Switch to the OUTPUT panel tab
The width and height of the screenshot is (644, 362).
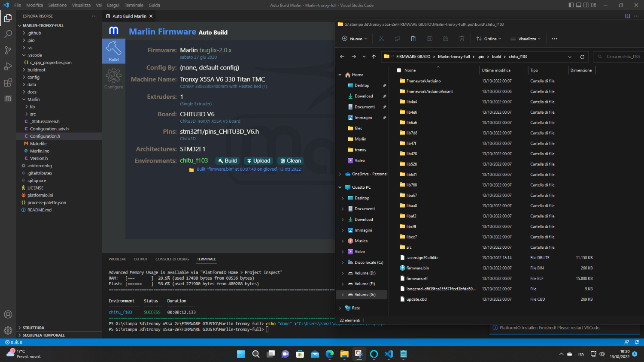pos(140,259)
